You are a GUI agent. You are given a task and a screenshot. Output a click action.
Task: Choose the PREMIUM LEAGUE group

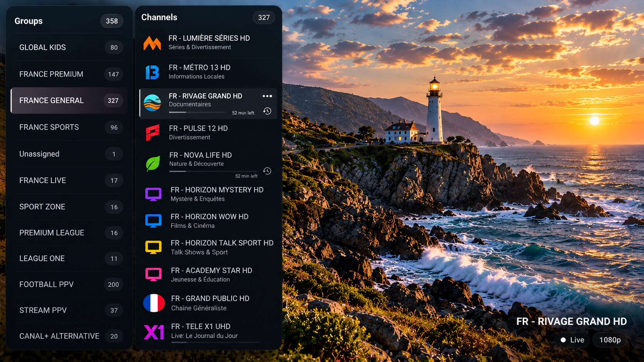pyautogui.click(x=69, y=233)
